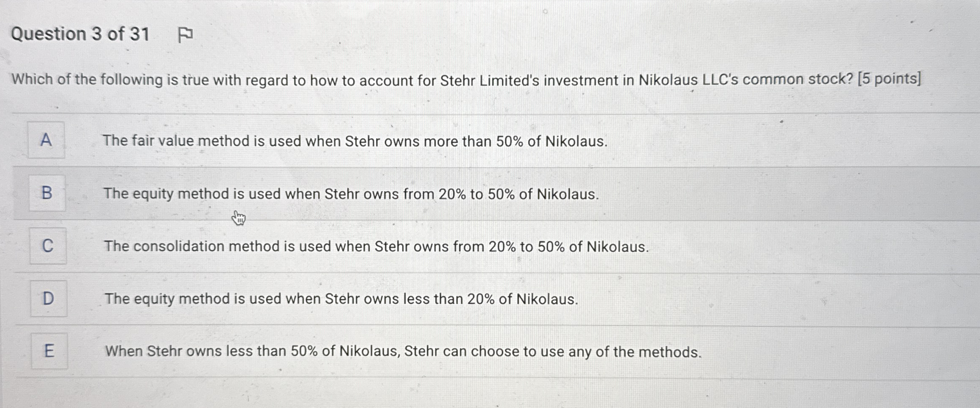Select the letter box for answer D
This screenshot has height=408, width=980.
coord(48,299)
